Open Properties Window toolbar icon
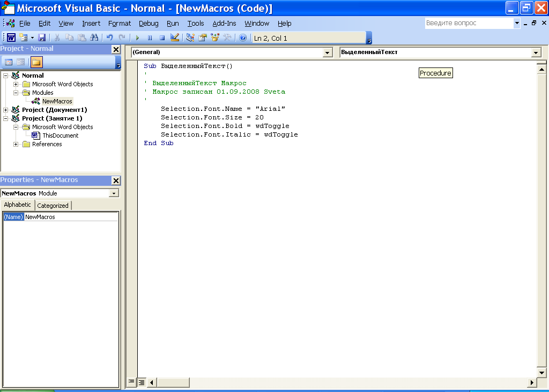This screenshot has width=549, height=392. pos(202,37)
